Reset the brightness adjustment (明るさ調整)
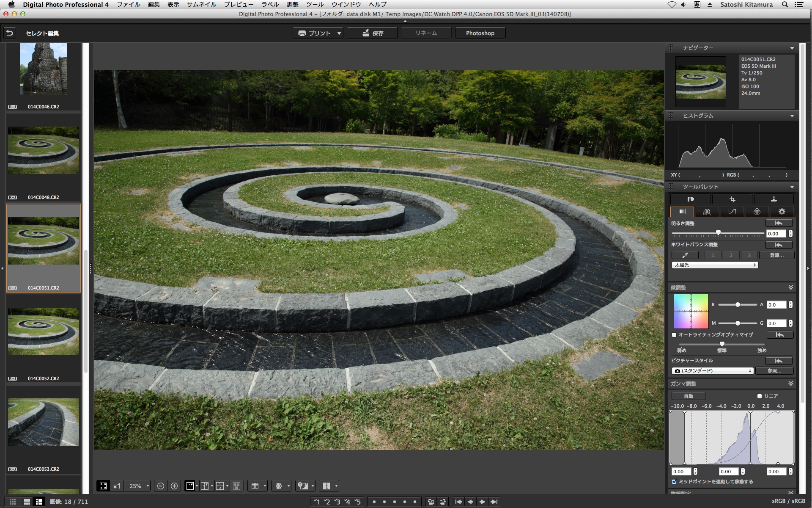This screenshot has width=812, height=508. [x=778, y=223]
